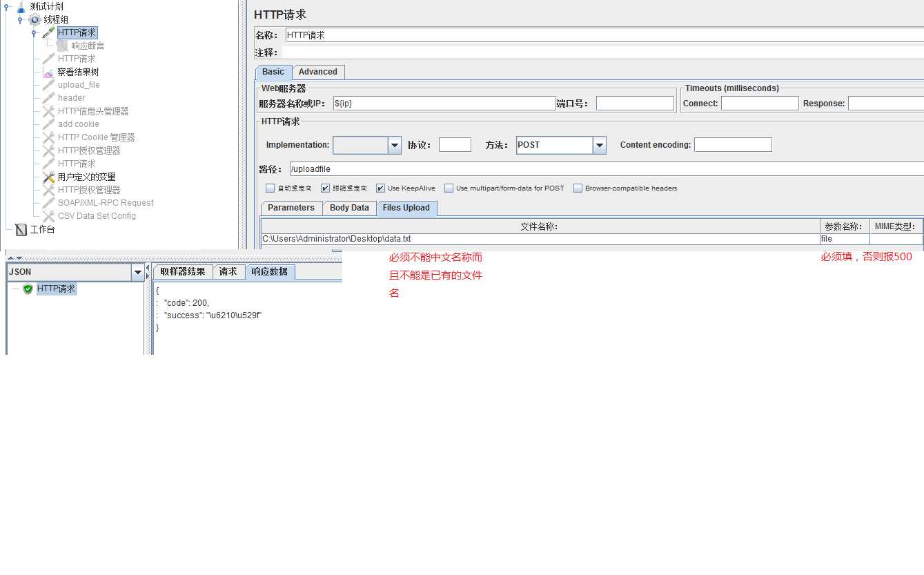Viewport: 924px width, 575px height.
Task: Click the green shield success icon
Action: pyautogui.click(x=28, y=289)
